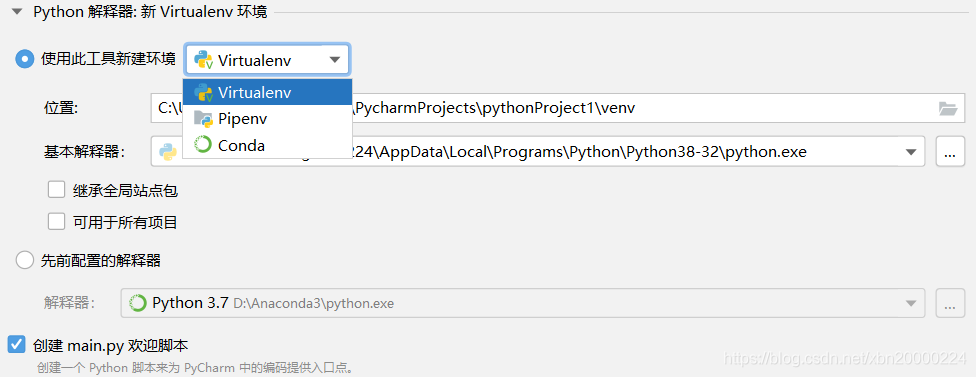Choose Conda from the dropdown list
Image resolution: width=976 pixels, height=377 pixels.
[x=268, y=145]
